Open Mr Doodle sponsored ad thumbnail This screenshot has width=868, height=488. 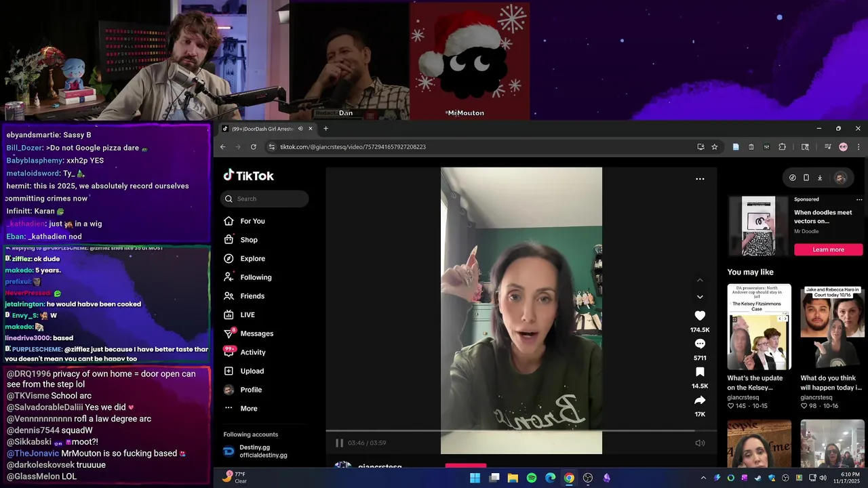click(x=758, y=226)
